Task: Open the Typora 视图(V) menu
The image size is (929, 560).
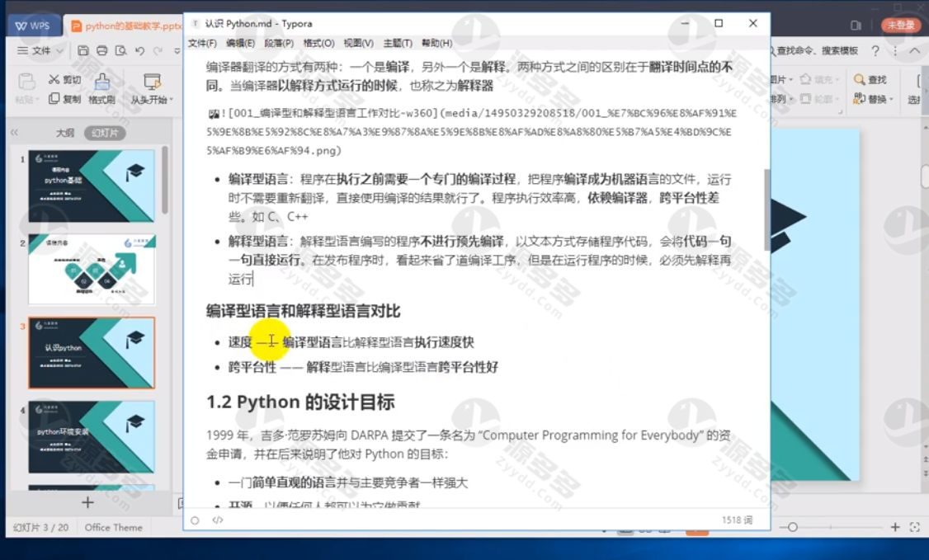Action: pos(358,43)
